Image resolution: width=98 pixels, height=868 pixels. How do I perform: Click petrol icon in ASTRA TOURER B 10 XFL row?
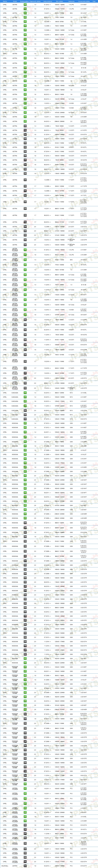25,265
